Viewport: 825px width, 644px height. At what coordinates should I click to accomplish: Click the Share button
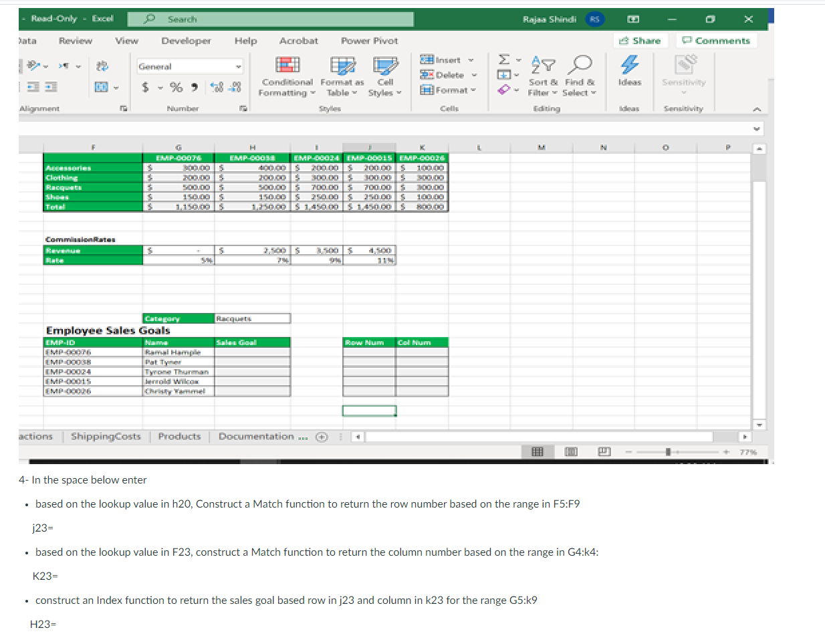(x=640, y=41)
